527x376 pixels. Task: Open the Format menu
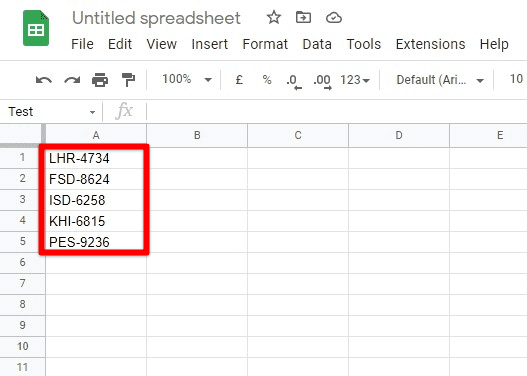click(265, 44)
